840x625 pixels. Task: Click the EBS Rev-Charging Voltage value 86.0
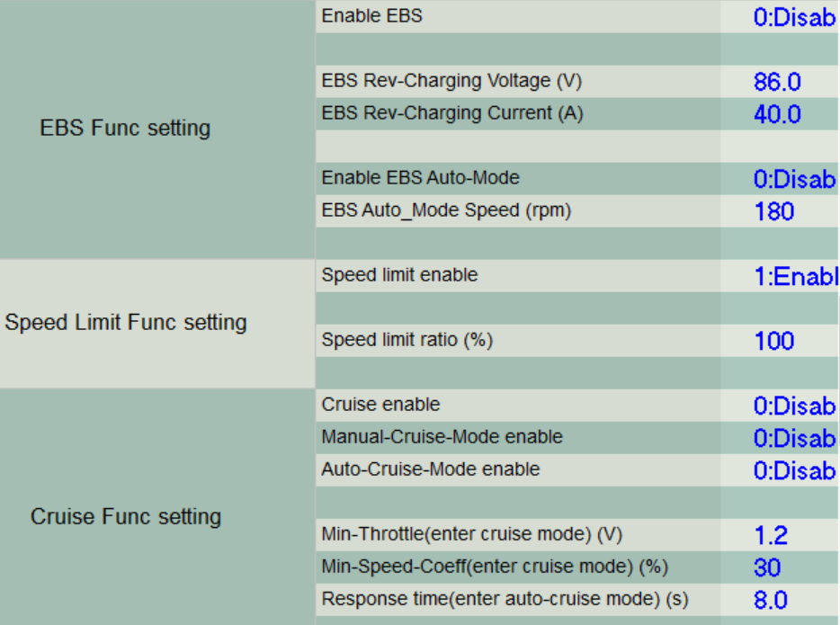tap(777, 83)
